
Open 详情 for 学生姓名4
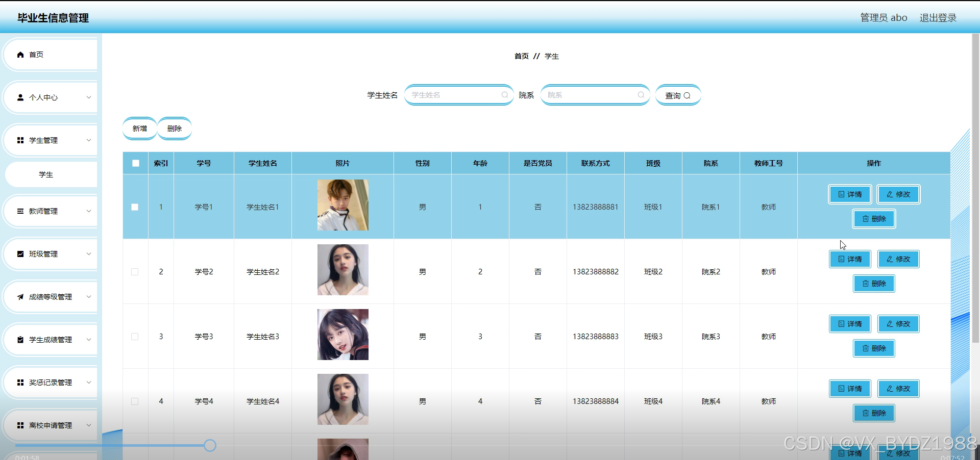(x=850, y=389)
